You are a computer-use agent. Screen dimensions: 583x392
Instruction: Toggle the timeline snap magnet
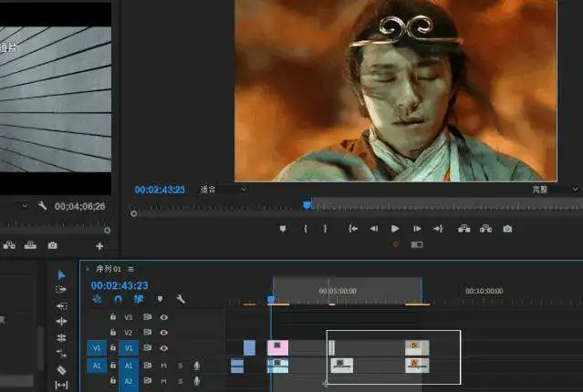point(118,299)
